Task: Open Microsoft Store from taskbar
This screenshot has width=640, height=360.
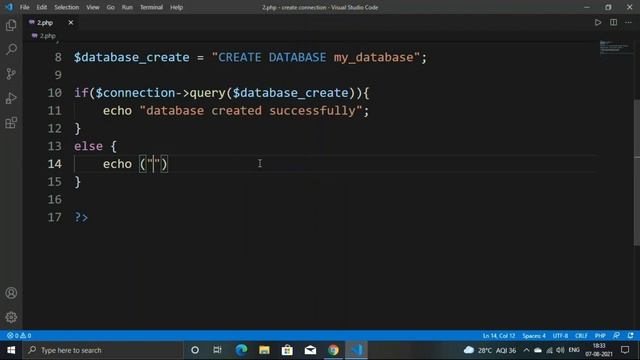Action: (x=287, y=350)
